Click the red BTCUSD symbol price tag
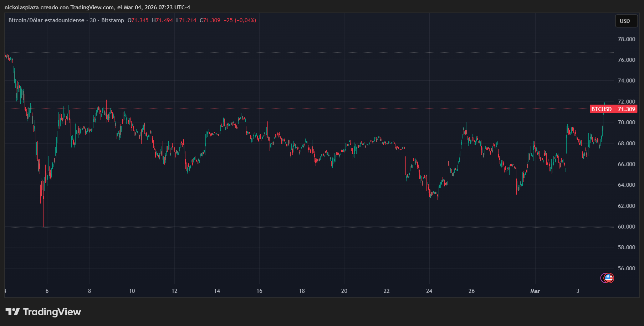This screenshot has height=326, width=644. pos(601,109)
